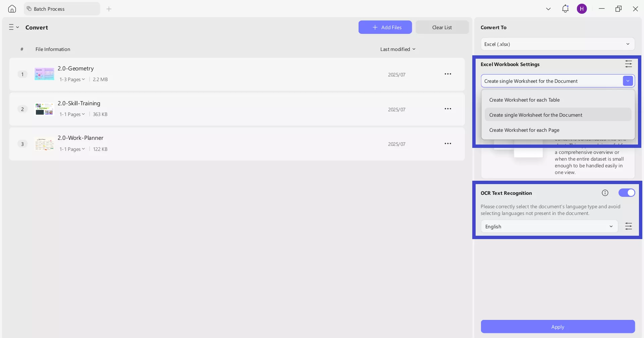Open the English OCR language dropdown

click(x=549, y=227)
